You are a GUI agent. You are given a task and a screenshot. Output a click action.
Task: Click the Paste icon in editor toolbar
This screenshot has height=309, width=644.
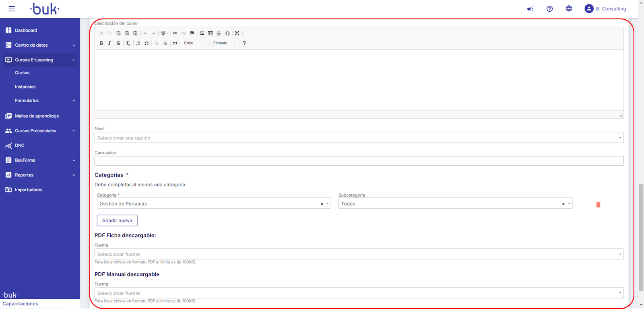click(118, 33)
